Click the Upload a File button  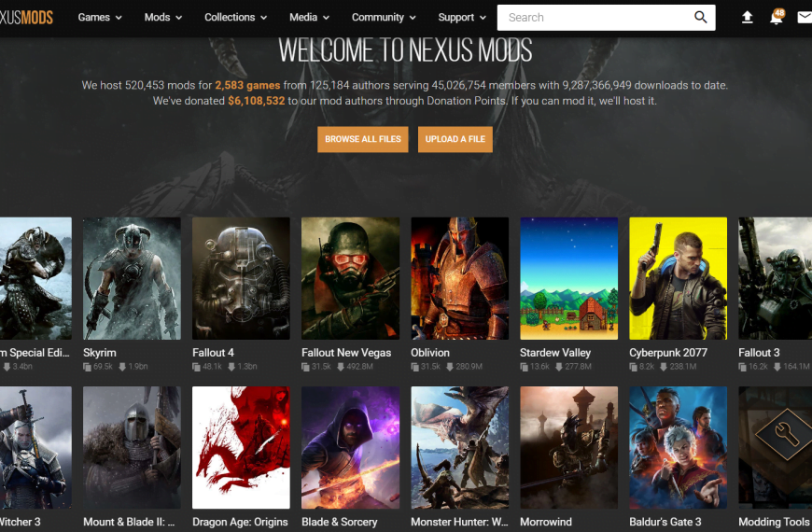click(x=455, y=139)
